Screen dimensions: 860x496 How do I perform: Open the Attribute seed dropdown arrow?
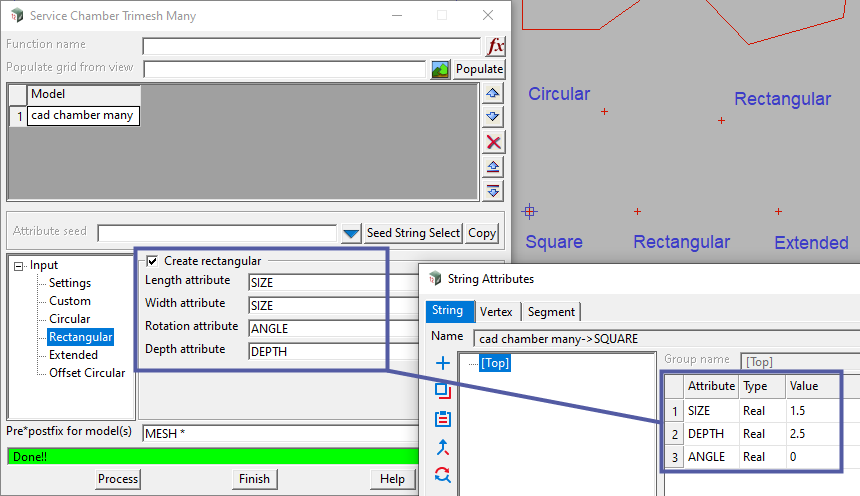351,234
